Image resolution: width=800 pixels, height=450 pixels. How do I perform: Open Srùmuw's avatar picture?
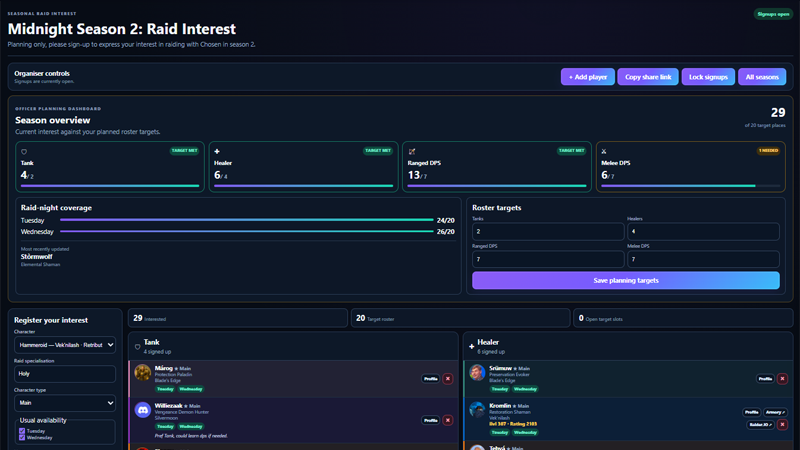[x=477, y=372]
